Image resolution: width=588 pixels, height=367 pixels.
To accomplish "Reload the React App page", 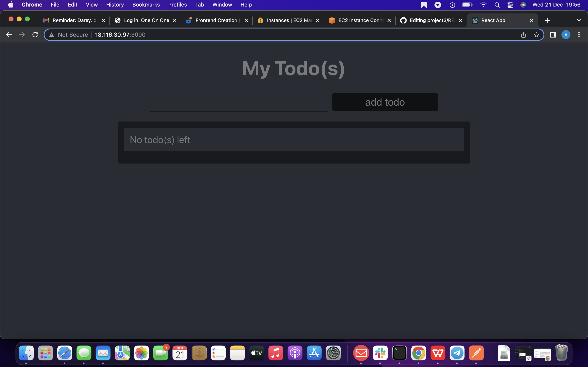I will tap(35, 34).
